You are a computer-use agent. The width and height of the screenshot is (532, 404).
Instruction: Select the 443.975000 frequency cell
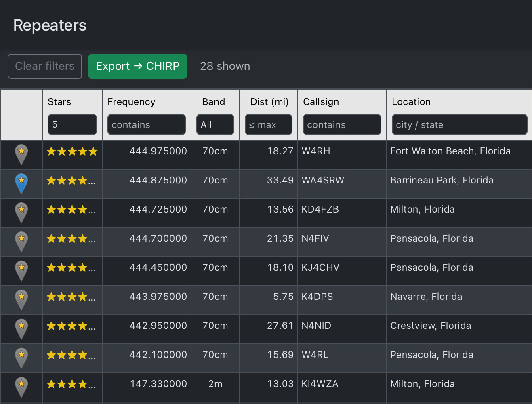[x=158, y=297]
